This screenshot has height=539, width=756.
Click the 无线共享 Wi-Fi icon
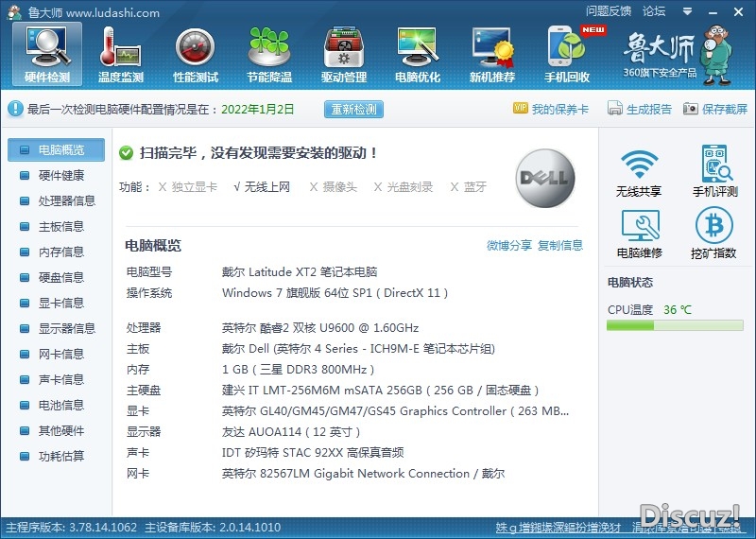(639, 165)
